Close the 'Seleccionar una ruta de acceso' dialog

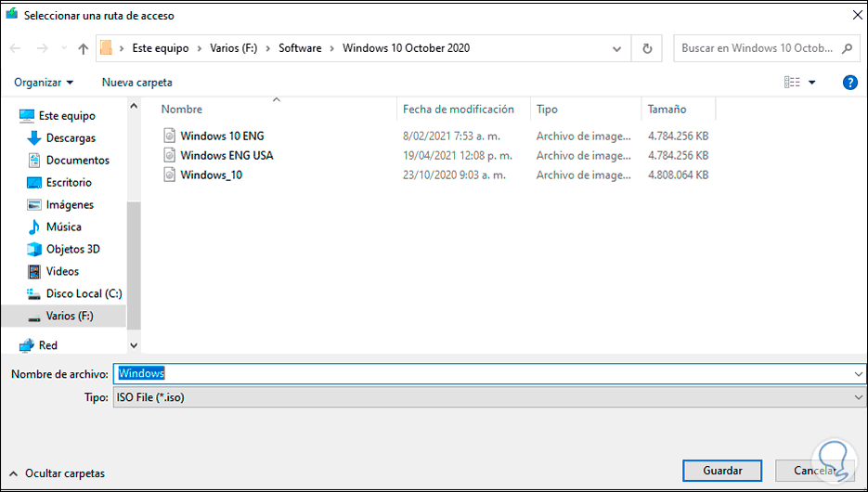pyautogui.click(x=857, y=16)
